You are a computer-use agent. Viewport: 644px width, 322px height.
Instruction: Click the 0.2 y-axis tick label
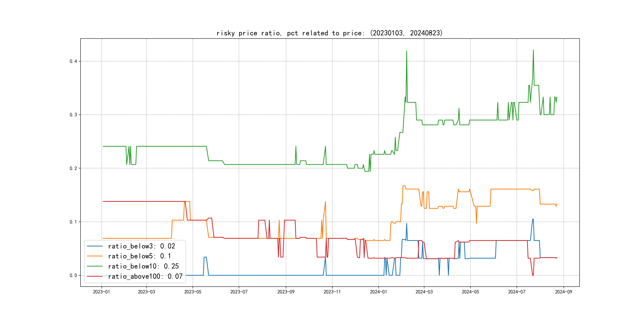73,168
